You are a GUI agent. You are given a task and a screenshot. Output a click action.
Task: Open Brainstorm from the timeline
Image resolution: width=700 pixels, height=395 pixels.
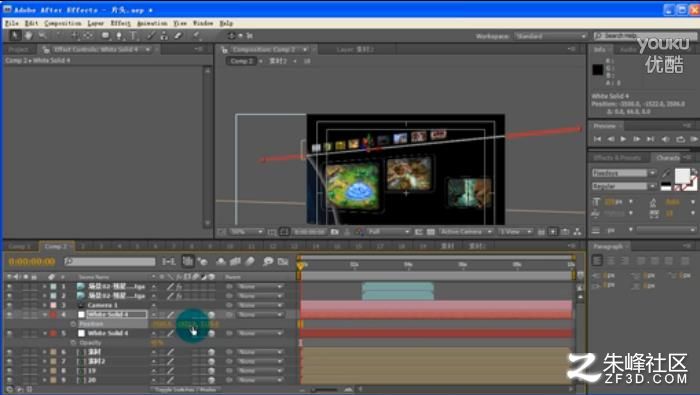268,262
